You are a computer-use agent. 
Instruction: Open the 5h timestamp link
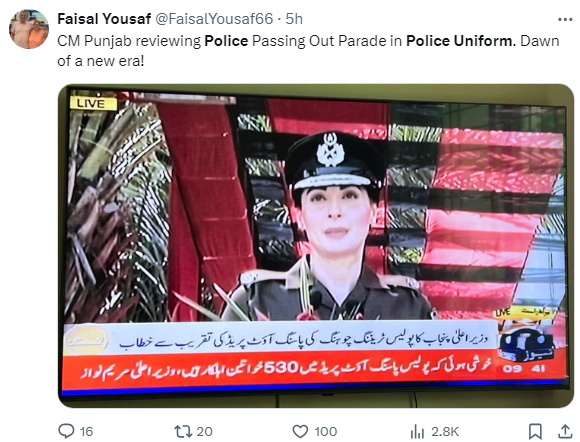point(294,19)
